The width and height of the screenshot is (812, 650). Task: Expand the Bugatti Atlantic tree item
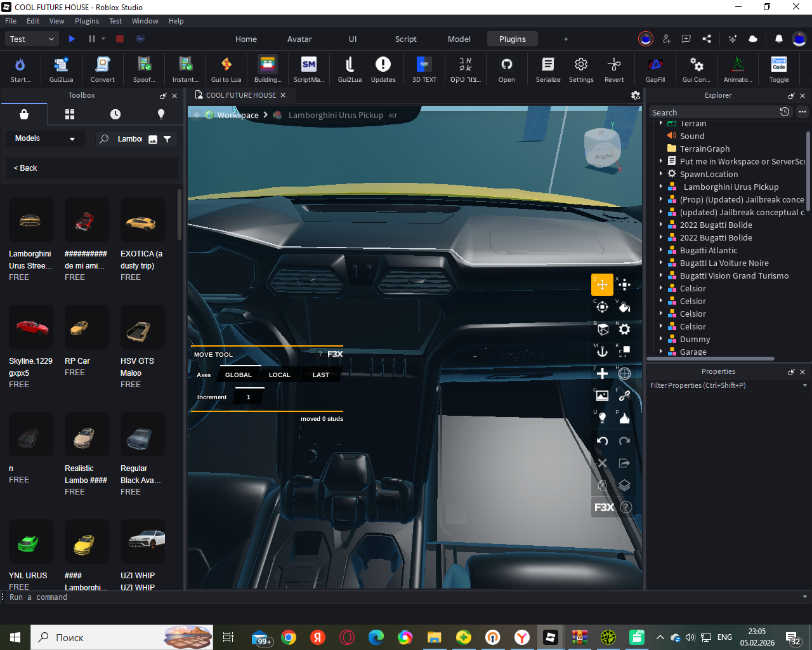[661, 250]
